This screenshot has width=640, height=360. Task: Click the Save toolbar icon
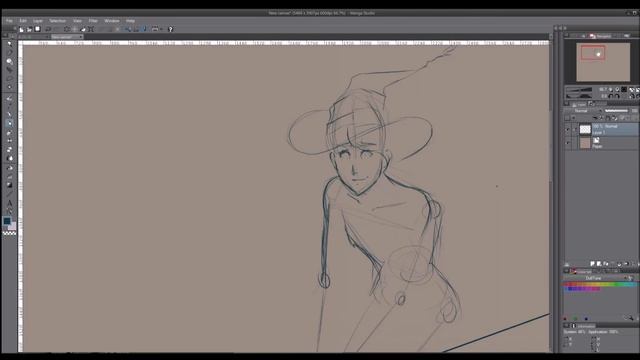pos(38,29)
